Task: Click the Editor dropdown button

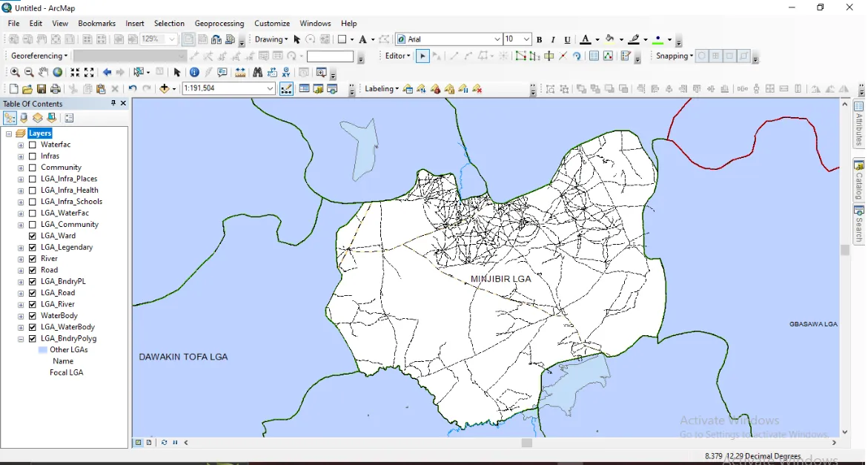Action: click(397, 56)
